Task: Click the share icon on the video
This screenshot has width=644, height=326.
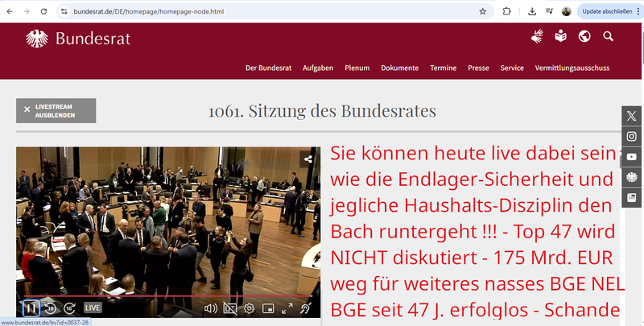Action: 308,159
